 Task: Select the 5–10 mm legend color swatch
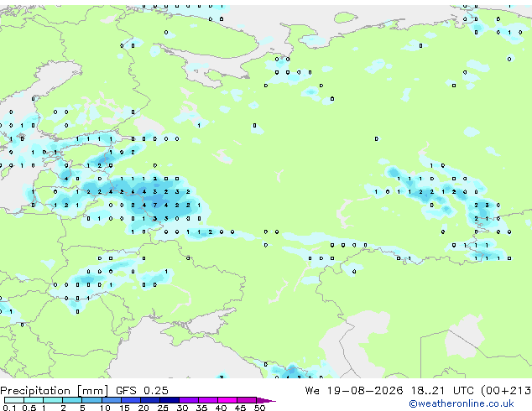(x=91, y=400)
